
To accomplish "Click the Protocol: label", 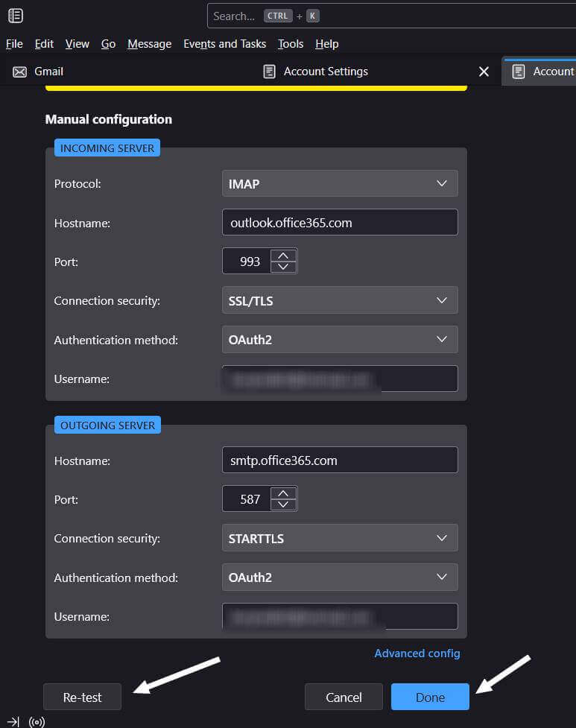I will [x=77, y=184].
